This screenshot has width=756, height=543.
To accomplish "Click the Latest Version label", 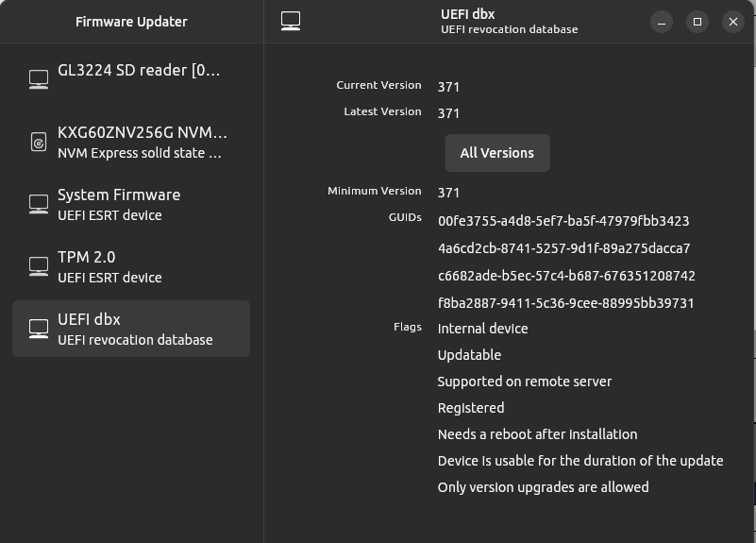I will (x=383, y=111).
